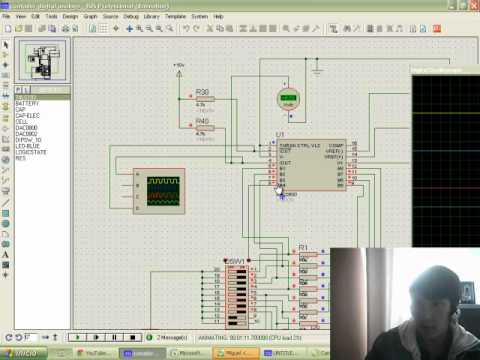Click the horizontal mirror arrow icon
Image resolution: width=480 pixels, height=360 pixels.
45,337
